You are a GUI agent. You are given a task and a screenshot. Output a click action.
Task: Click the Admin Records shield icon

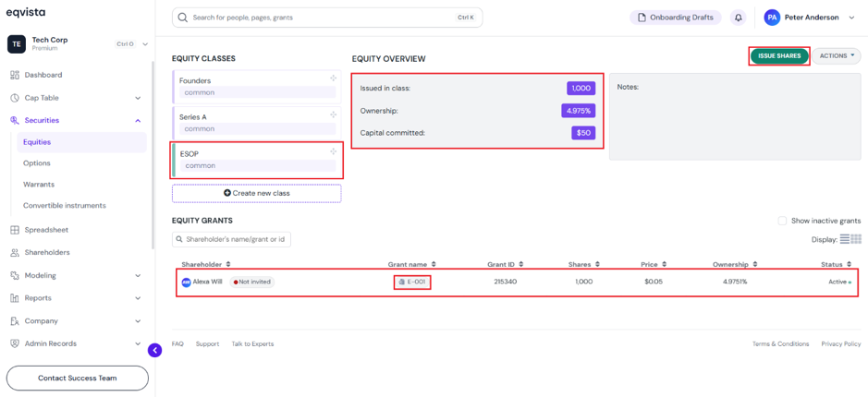click(15, 343)
